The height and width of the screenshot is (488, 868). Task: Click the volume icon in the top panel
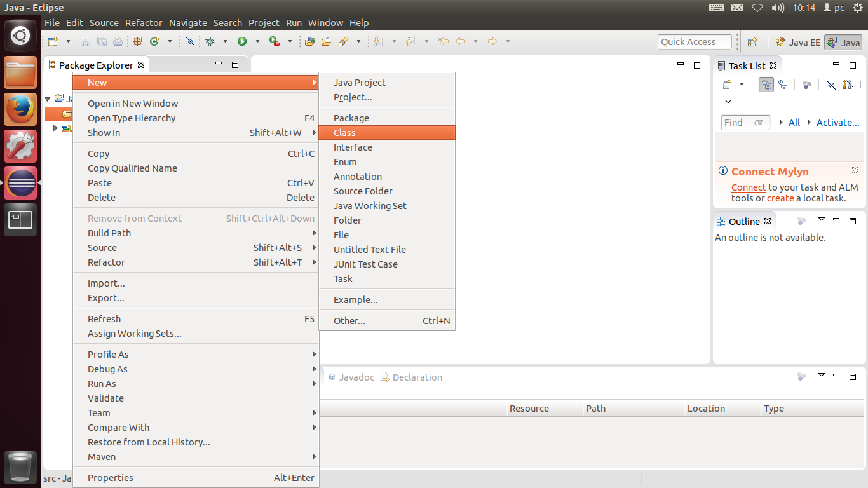point(778,8)
